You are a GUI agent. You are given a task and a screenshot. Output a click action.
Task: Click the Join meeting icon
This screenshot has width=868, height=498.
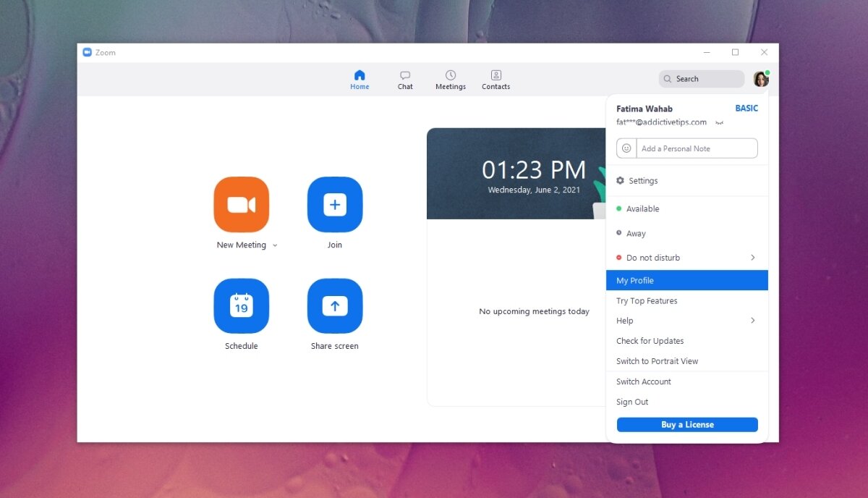[334, 205]
